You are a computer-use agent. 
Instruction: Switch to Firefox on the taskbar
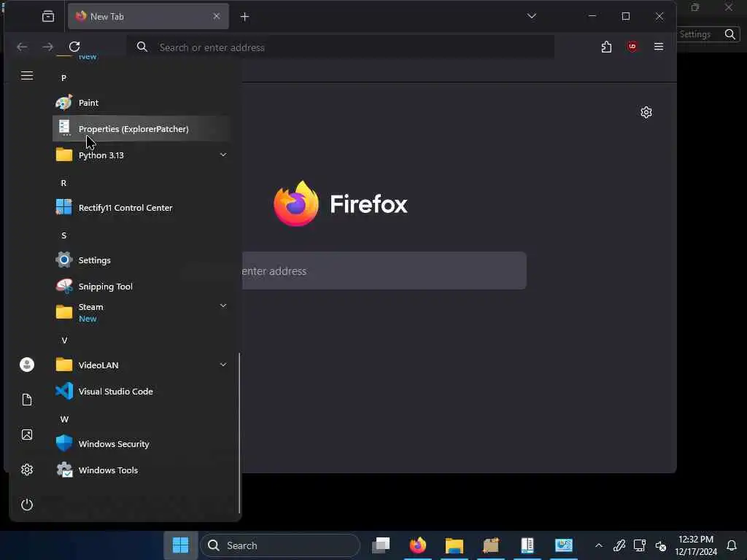(x=418, y=545)
